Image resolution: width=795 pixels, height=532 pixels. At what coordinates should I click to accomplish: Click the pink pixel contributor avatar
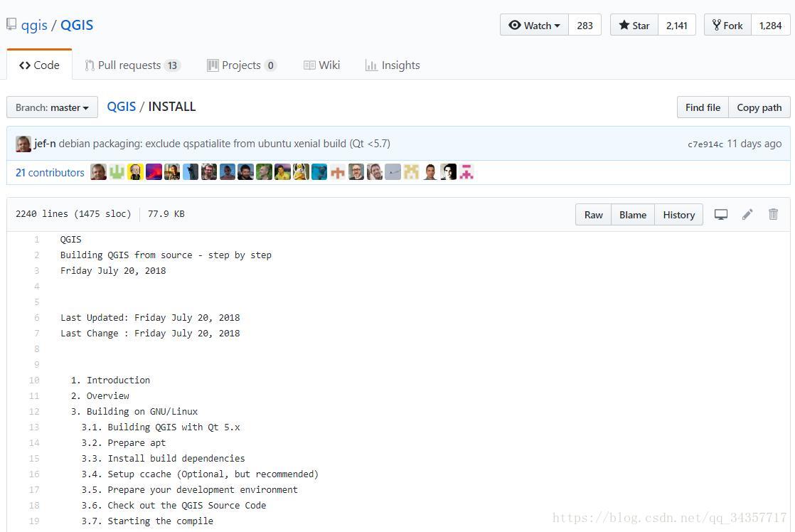pos(466,172)
